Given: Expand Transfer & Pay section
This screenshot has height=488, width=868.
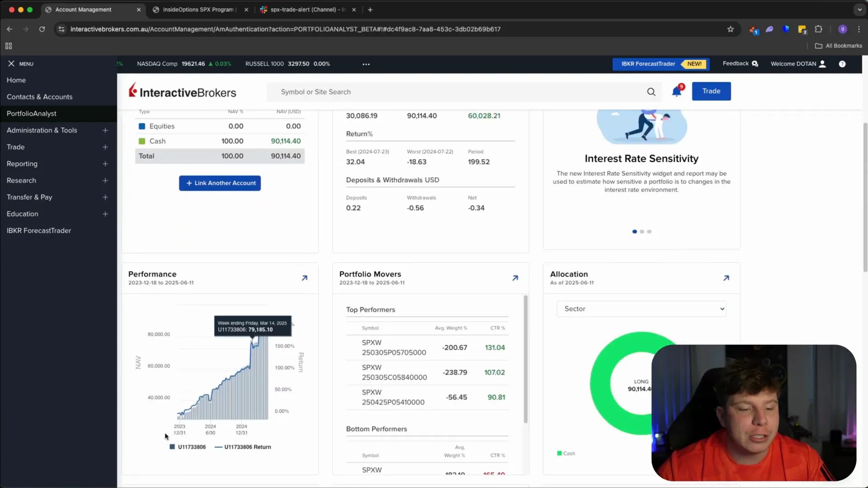Looking at the screenshot, I should (x=105, y=197).
